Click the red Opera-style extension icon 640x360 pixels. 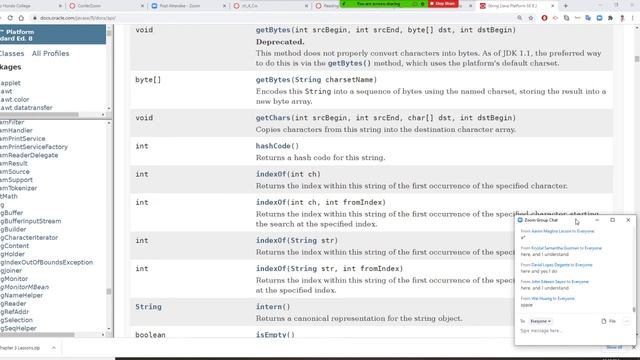[544, 18]
